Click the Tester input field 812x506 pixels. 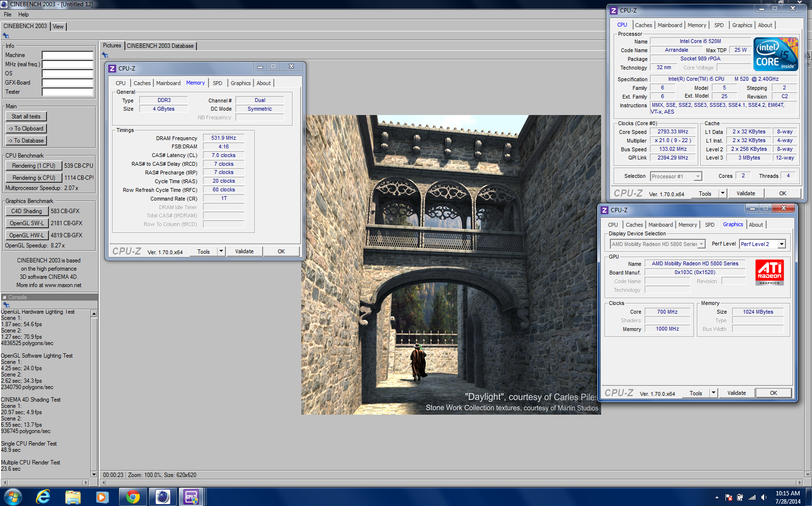coord(67,92)
